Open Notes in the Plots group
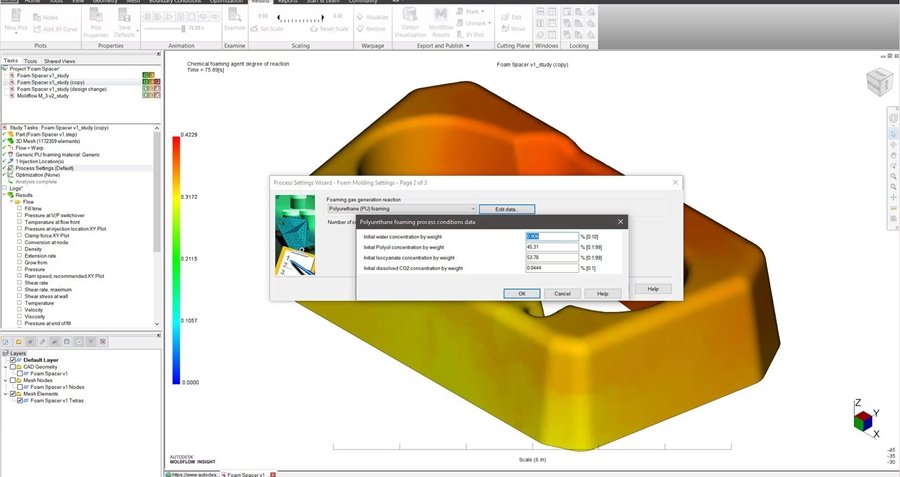The height and width of the screenshot is (477, 900). tap(45, 17)
